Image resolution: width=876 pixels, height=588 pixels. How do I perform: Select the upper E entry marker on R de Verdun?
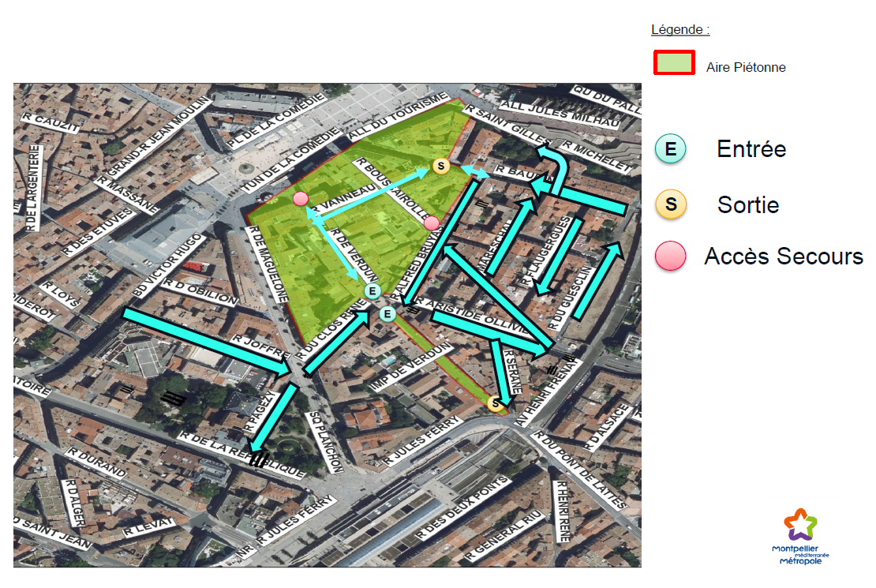372,291
